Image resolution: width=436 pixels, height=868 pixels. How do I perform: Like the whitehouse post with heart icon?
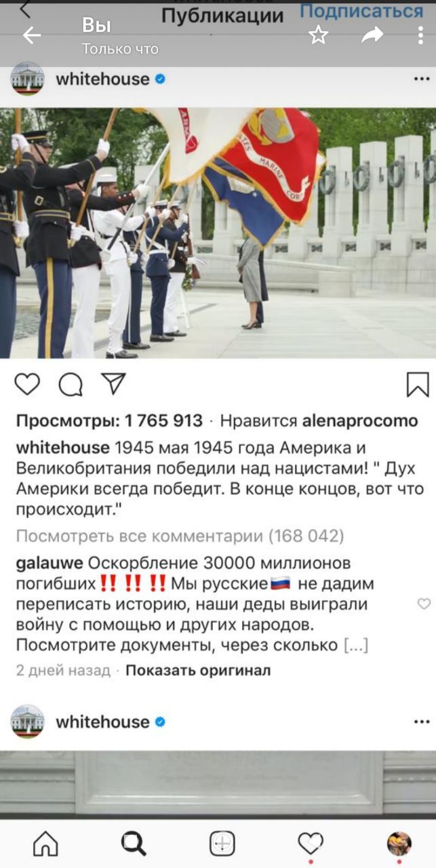click(27, 384)
